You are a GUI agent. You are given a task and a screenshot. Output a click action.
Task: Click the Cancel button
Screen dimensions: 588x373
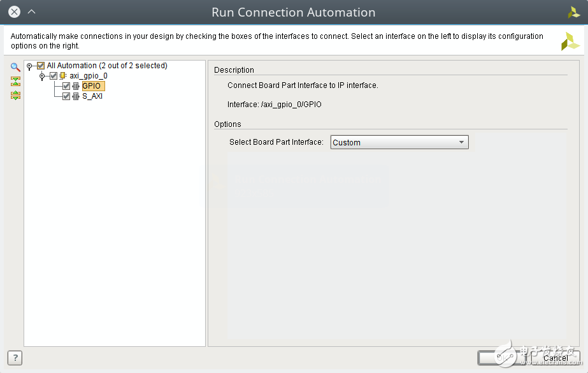click(x=555, y=358)
